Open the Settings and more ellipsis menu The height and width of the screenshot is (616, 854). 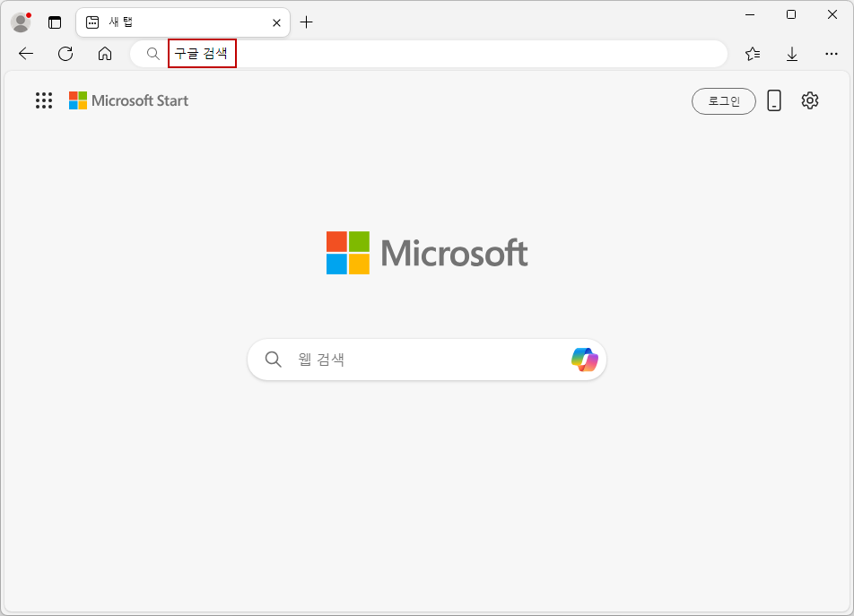coord(831,53)
